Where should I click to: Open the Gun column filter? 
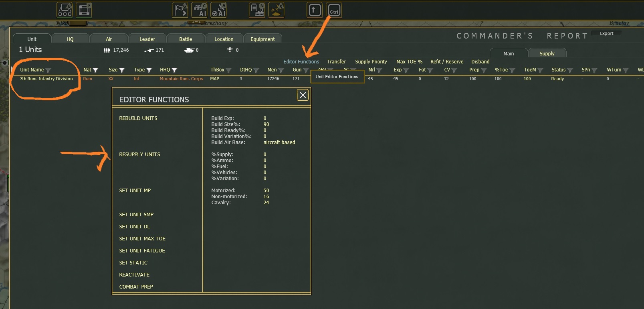tap(306, 70)
